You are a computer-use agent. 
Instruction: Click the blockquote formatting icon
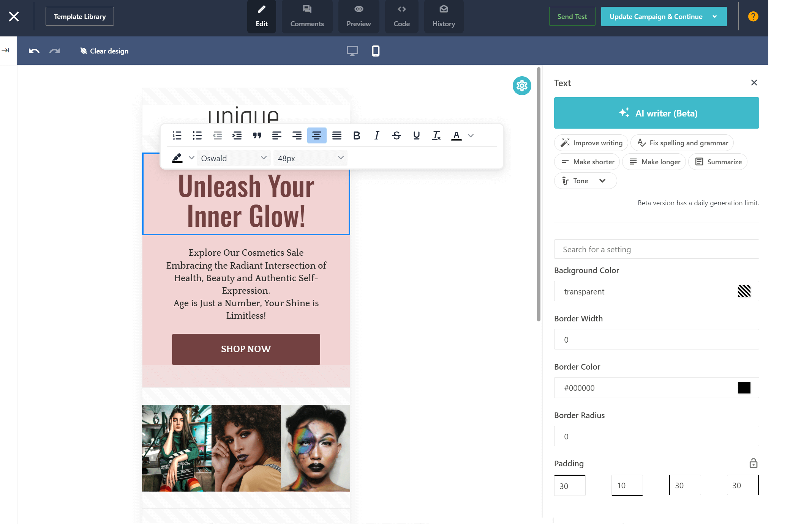coord(256,135)
